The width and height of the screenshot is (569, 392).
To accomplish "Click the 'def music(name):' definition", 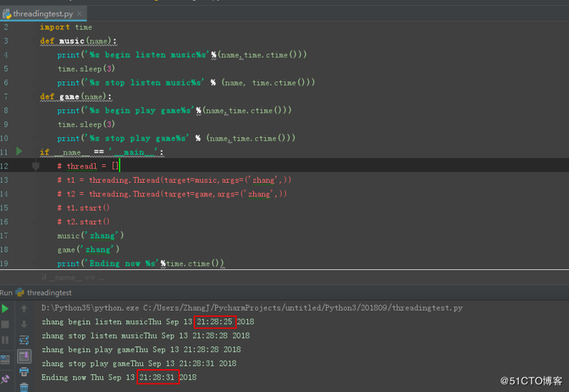I will tap(79, 41).
